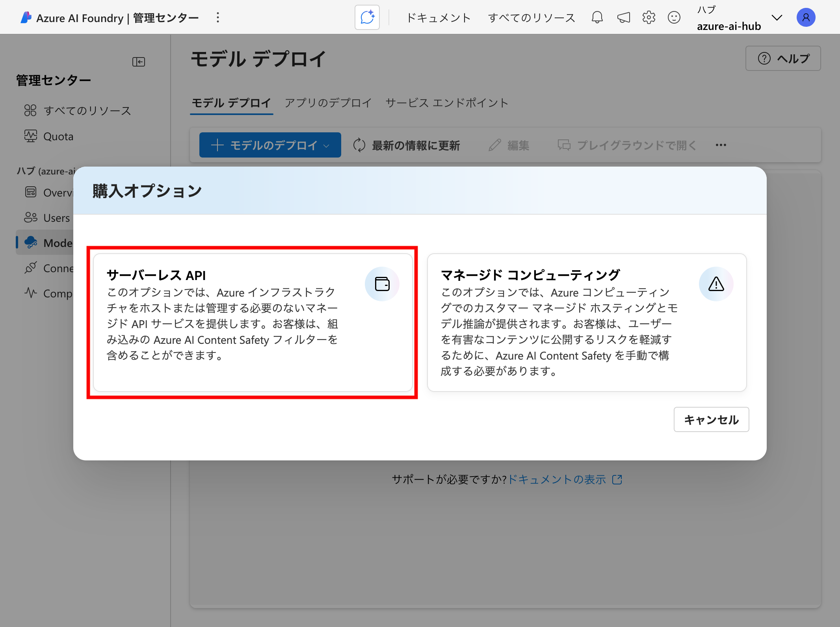Switch to the サービス エンドポイント tab
The width and height of the screenshot is (840, 627).
pos(447,103)
